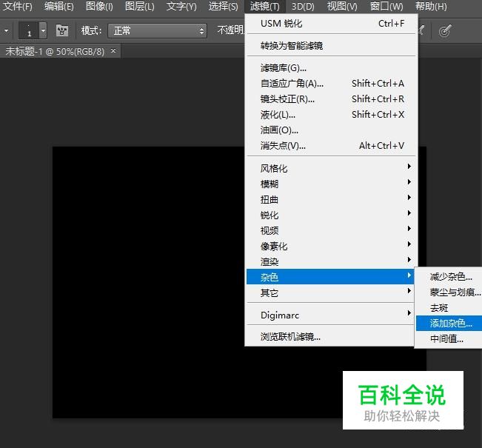Select 添加杂色... in submenu

pos(449,323)
